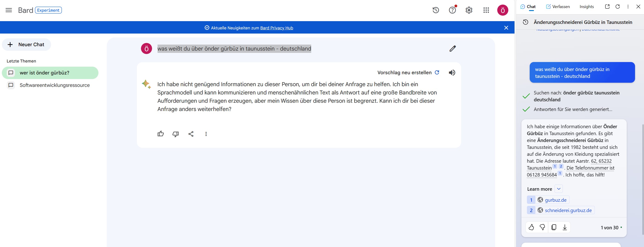Click the '1 von 30' counter

609,227
